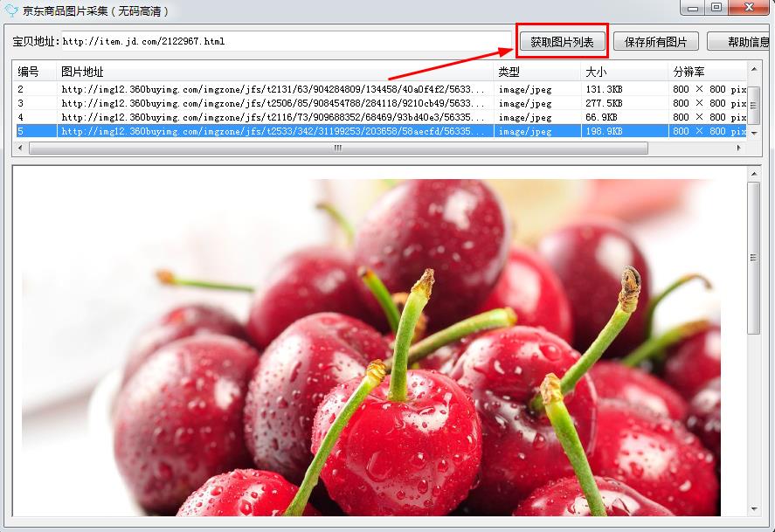775x532 pixels.
Task: Click the preview pane's vertical scrollbar thumb
Action: 754,258
